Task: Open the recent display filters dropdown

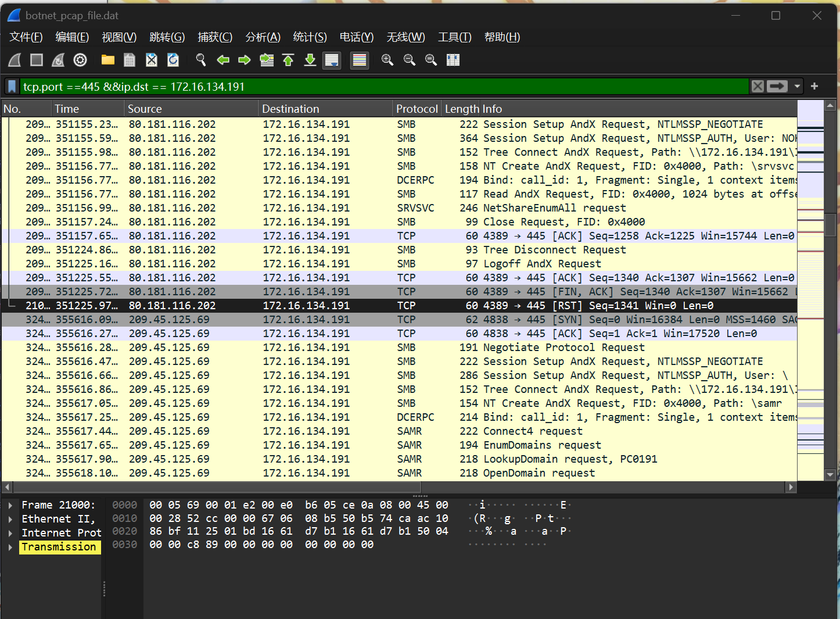Action: tap(797, 87)
